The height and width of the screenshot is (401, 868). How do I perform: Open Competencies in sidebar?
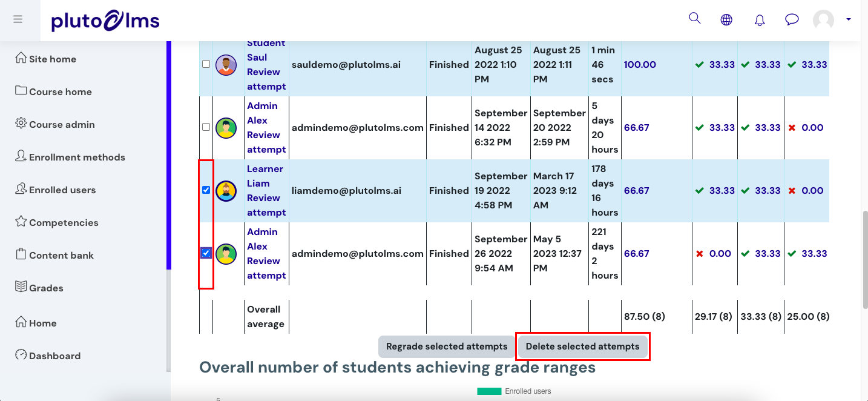coord(57,222)
